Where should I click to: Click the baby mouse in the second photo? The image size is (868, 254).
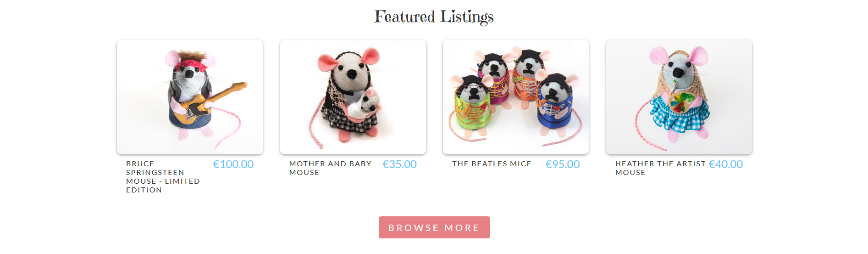[x=365, y=105]
